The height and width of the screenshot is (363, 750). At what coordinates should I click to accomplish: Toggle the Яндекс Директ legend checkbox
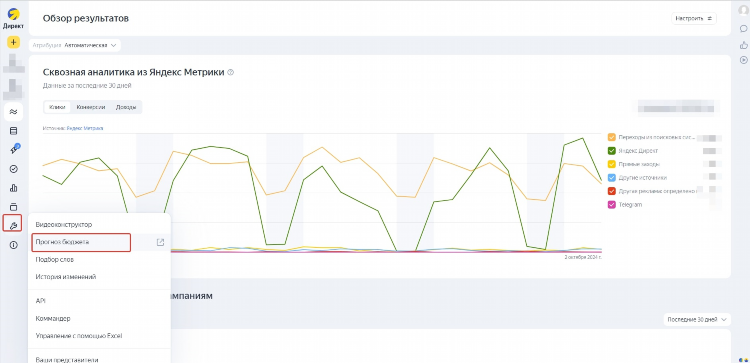[x=611, y=151]
